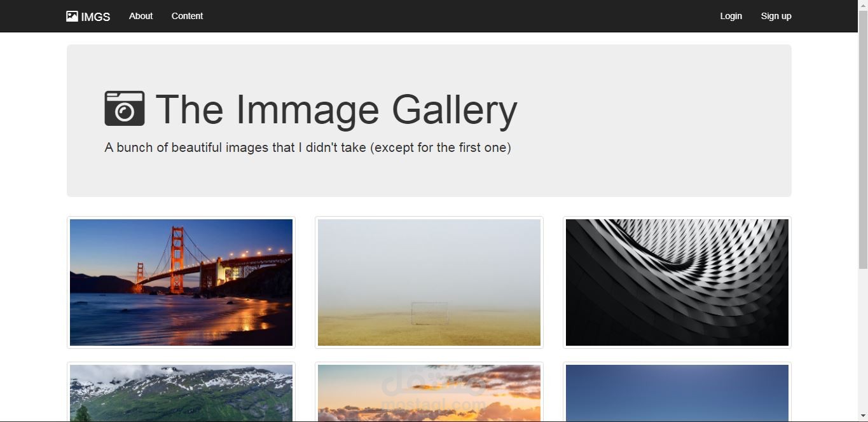This screenshot has width=868, height=422.
Task: Click the vertical page scrollbar thumb
Action: (863, 140)
